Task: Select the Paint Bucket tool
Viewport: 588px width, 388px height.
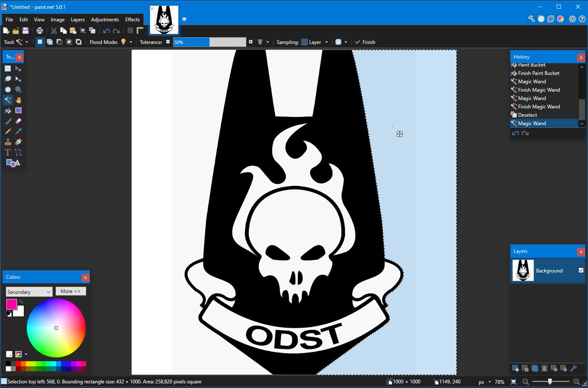Action: [8, 110]
